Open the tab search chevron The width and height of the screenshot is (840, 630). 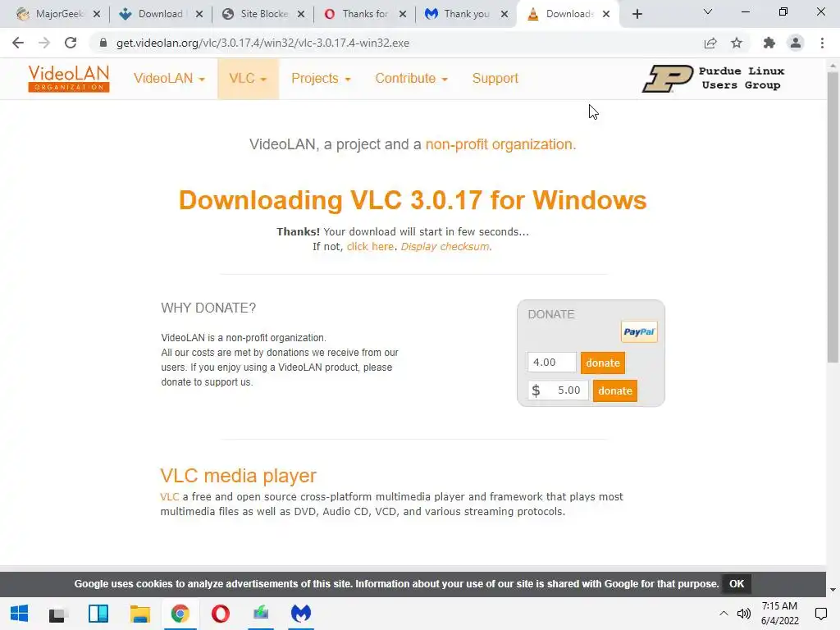pyautogui.click(x=708, y=11)
